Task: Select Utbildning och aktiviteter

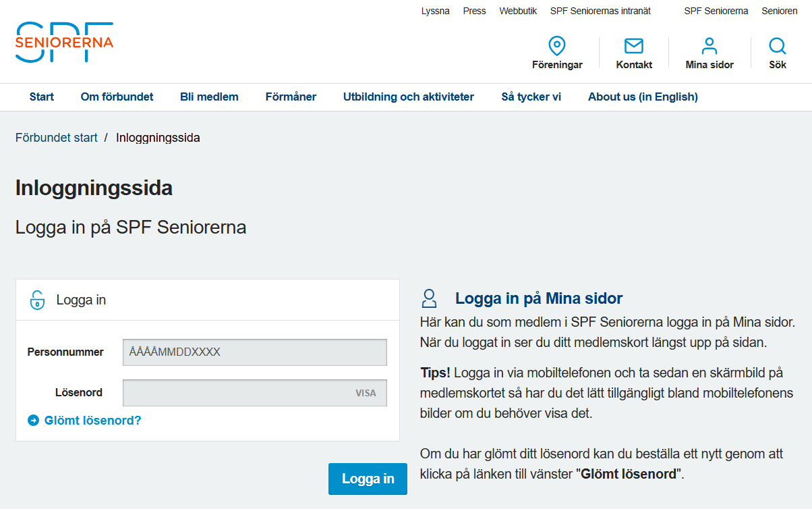Action: point(409,97)
